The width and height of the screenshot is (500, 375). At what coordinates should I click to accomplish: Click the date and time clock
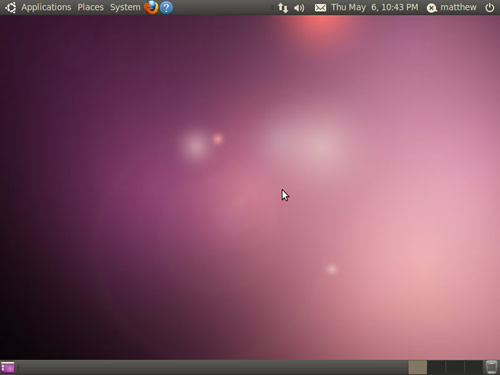tap(375, 7)
